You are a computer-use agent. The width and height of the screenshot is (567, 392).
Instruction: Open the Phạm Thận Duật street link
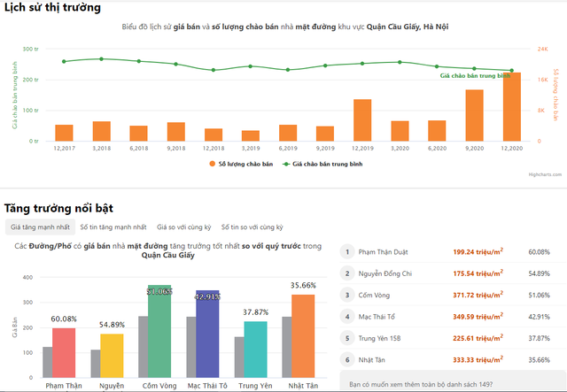pyautogui.click(x=383, y=252)
